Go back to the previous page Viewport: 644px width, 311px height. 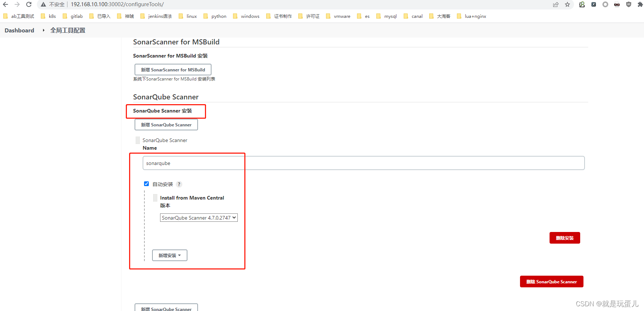[5, 4]
